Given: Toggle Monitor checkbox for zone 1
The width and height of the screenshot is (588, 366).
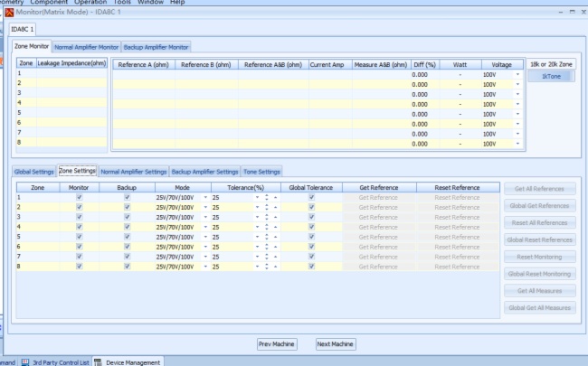Looking at the screenshot, I should 80,197.
